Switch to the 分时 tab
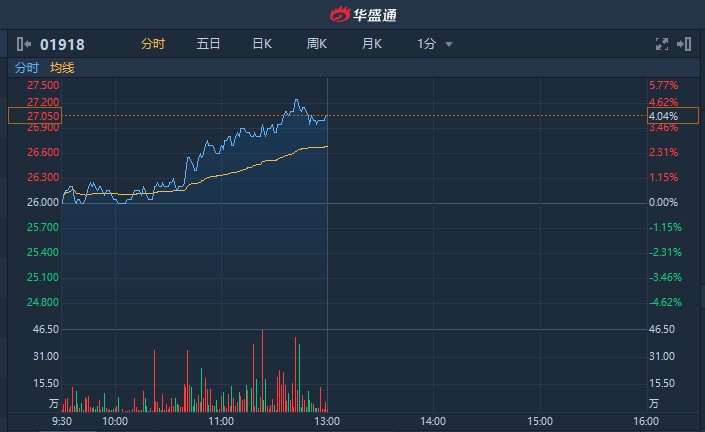Screen dimensions: 705x432 152,44
